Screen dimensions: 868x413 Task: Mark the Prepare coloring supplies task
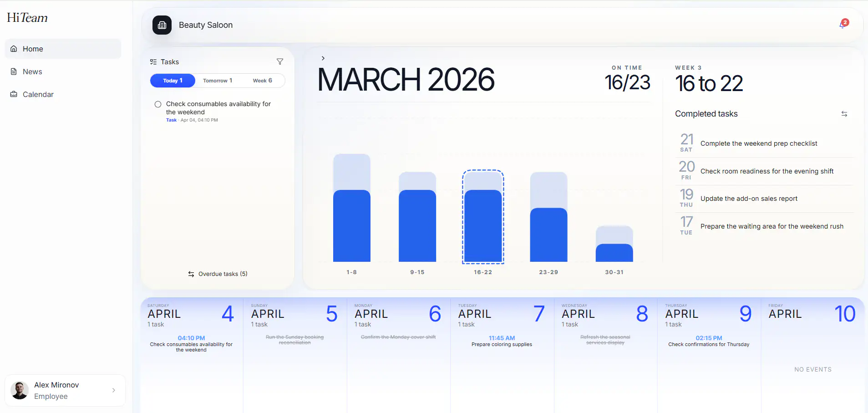pos(501,344)
